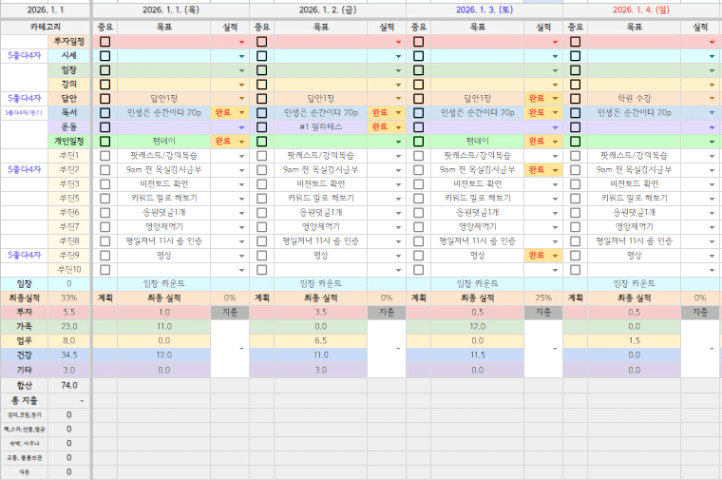Tick the 강의 중요 checkbox for 2026.1.3 (토)
This screenshot has height=480, width=722.
[418, 85]
